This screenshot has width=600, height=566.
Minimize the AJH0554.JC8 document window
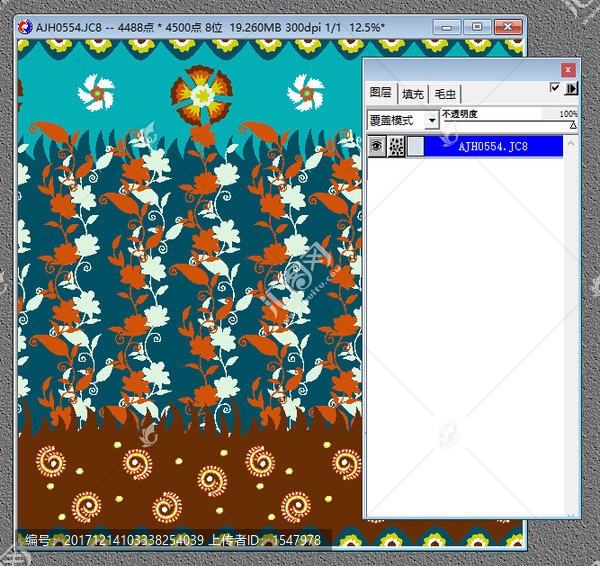click(x=446, y=27)
